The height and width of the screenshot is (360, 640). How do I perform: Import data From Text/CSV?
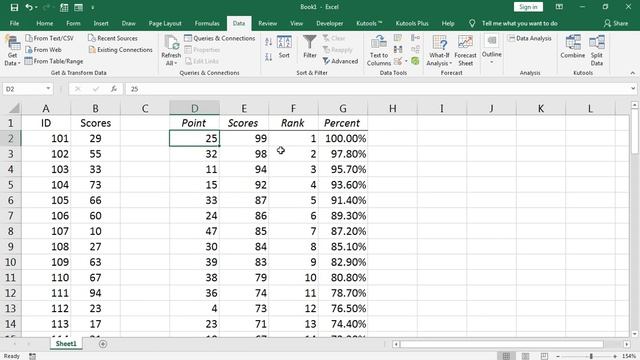49,38
